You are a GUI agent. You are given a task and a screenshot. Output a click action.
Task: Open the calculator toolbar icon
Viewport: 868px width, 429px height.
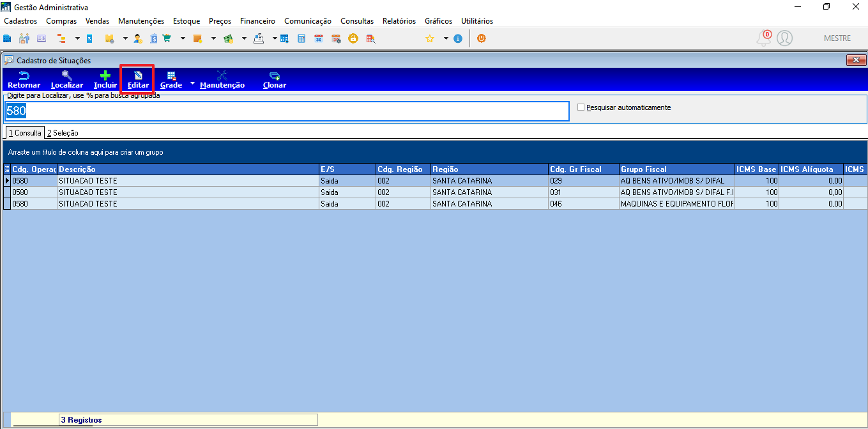301,38
